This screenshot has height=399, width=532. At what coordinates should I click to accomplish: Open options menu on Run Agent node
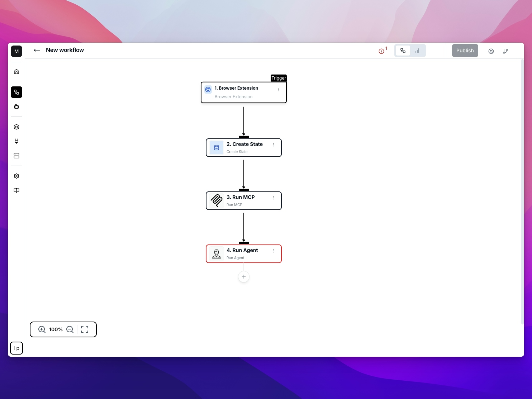[x=274, y=251]
